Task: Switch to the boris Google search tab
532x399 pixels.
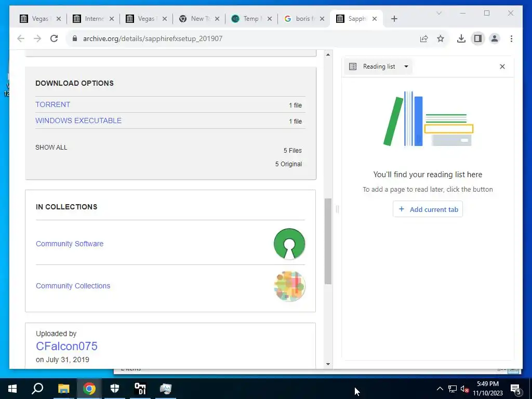Action: coord(303,19)
